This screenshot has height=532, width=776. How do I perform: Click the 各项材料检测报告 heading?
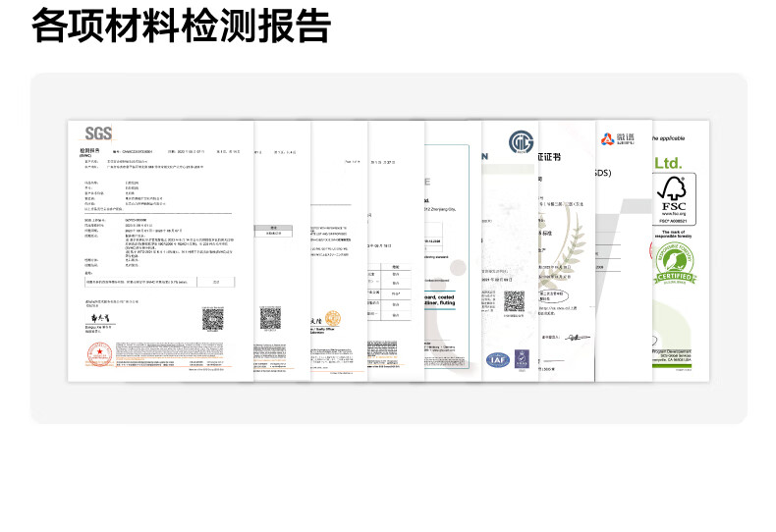181,26
